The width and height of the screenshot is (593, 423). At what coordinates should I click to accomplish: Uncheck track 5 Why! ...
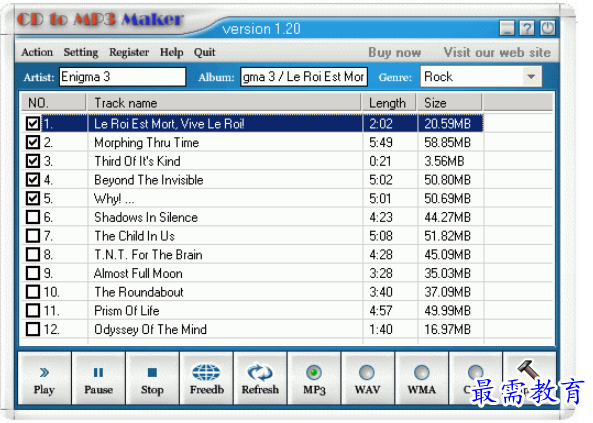tap(33, 198)
